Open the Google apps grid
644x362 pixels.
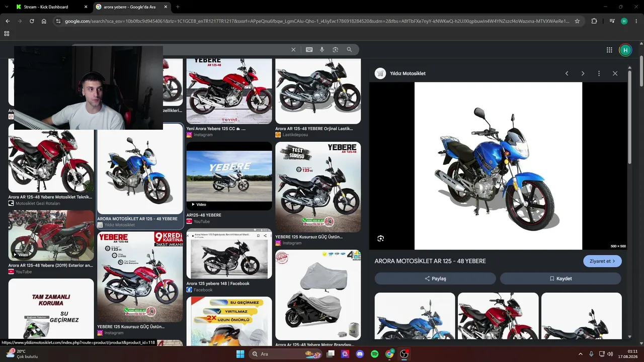click(609, 50)
